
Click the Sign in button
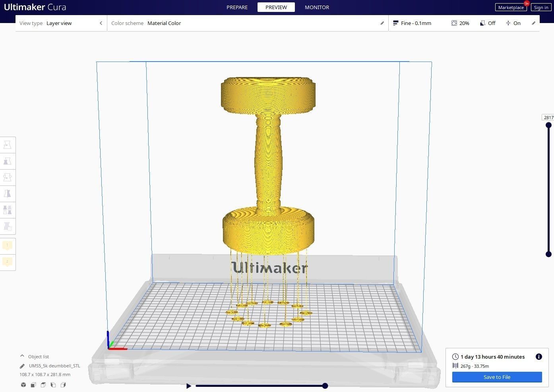(541, 7)
